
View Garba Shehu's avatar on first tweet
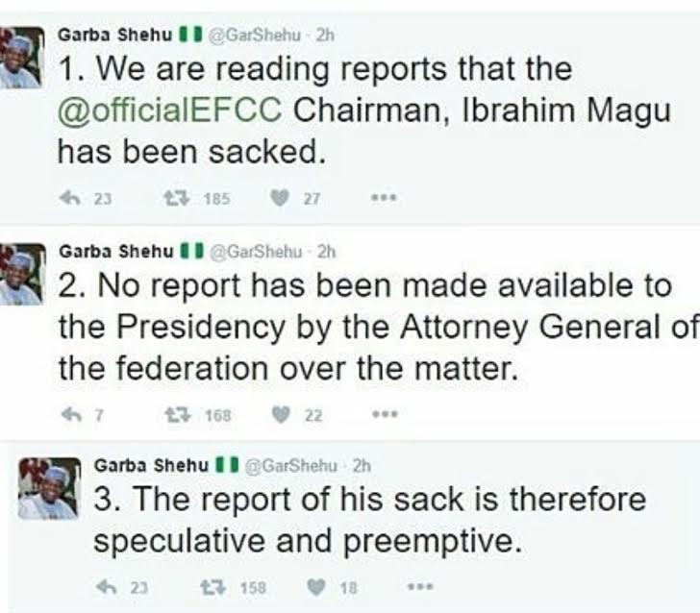(23, 58)
